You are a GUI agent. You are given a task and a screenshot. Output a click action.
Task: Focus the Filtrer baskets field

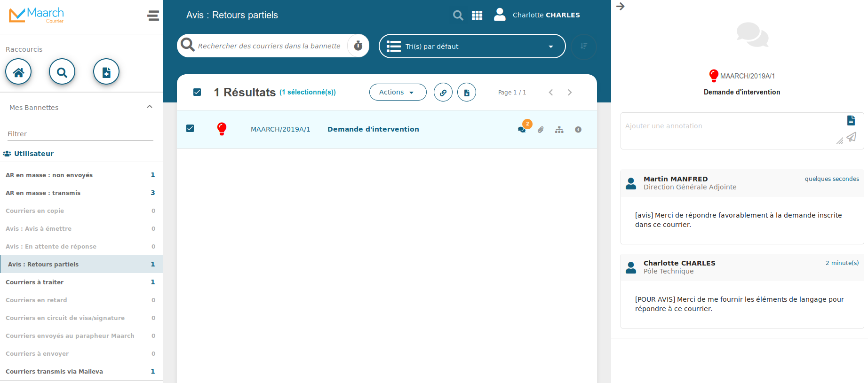(80, 134)
